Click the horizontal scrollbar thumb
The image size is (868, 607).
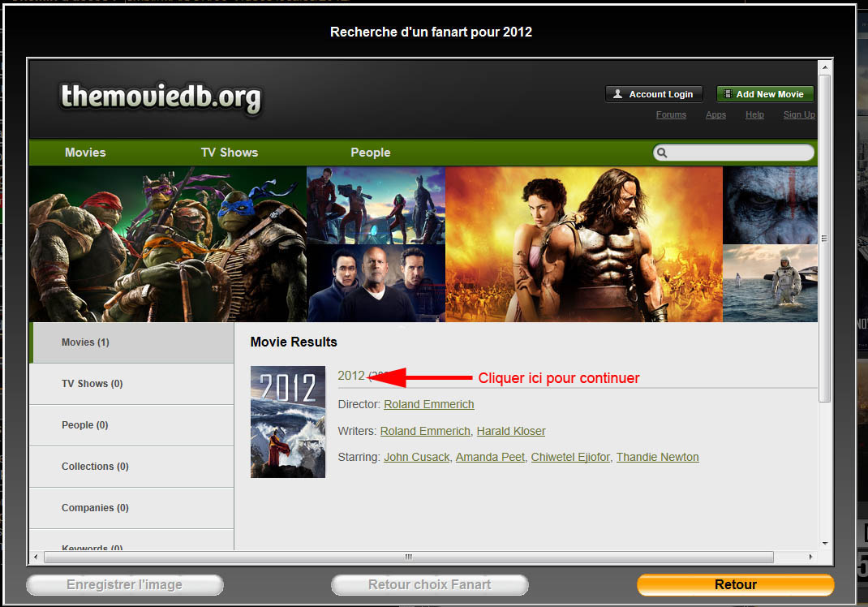tap(409, 557)
